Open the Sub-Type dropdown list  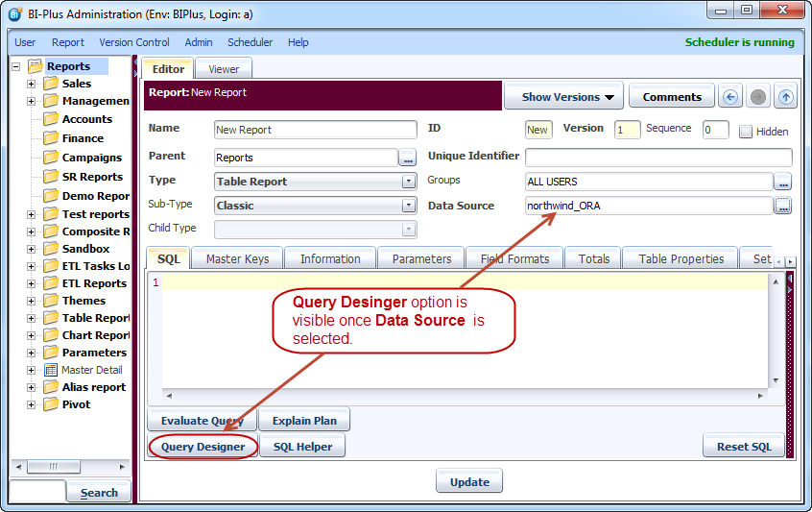click(408, 206)
